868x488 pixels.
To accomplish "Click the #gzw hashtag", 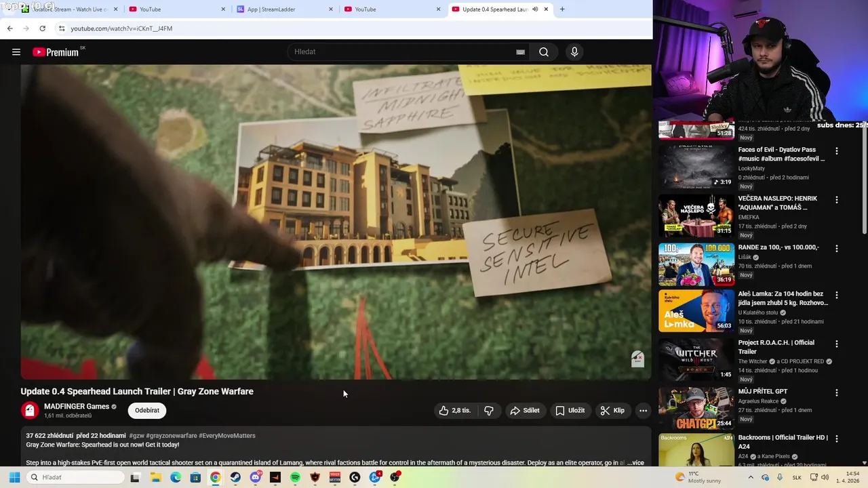I will pyautogui.click(x=136, y=436).
